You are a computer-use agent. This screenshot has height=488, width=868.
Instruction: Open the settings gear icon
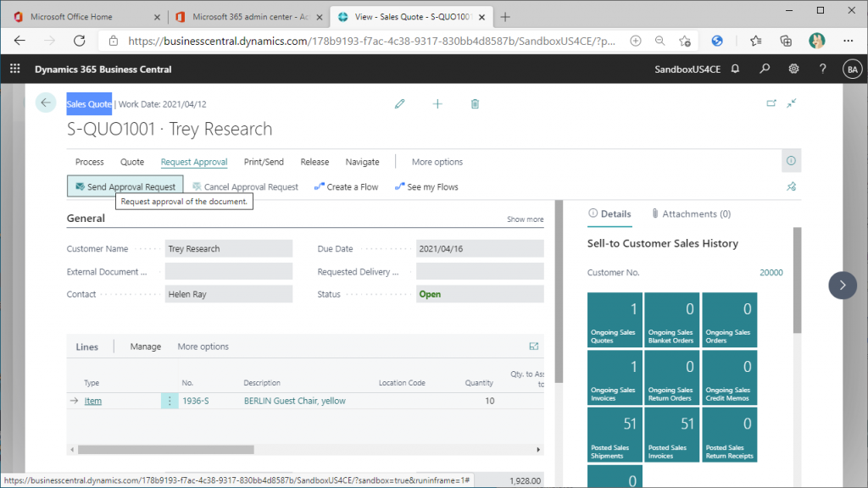793,69
